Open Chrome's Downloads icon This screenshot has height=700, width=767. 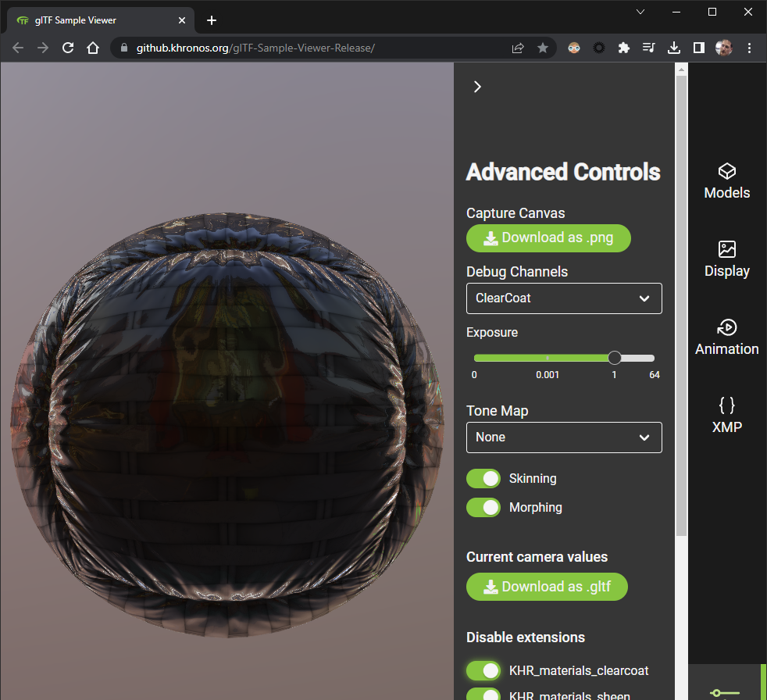tap(673, 48)
